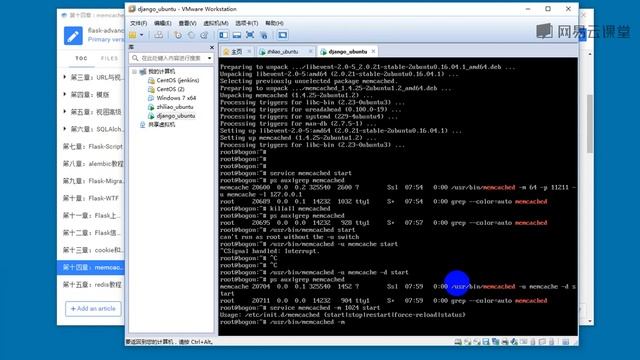Open the snapshot manager toolbar icon

click(204, 35)
